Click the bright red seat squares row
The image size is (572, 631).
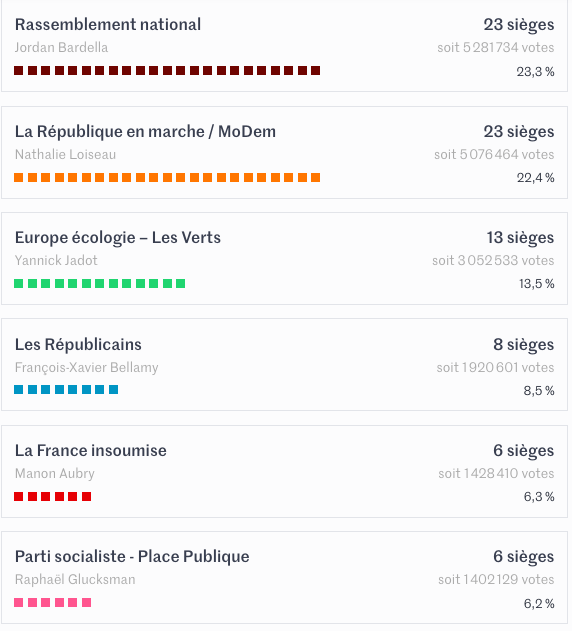53,497
